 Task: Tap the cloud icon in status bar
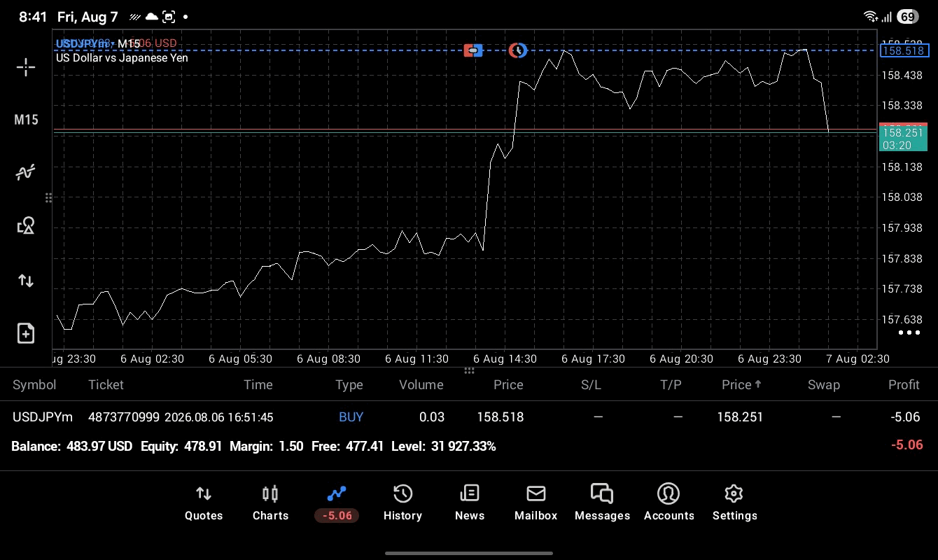(151, 17)
